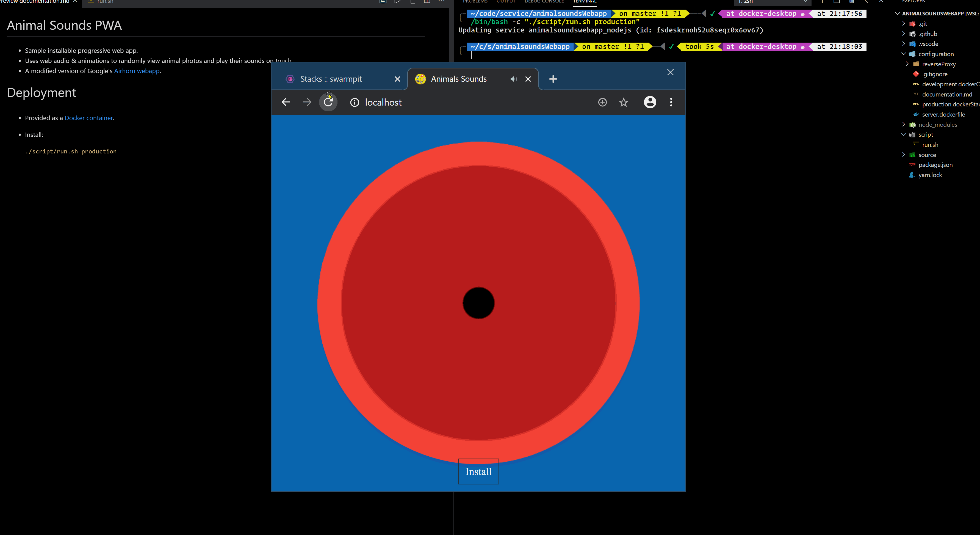Click the browser menu (three dots) icon
The image size is (980, 535).
coord(671,102)
